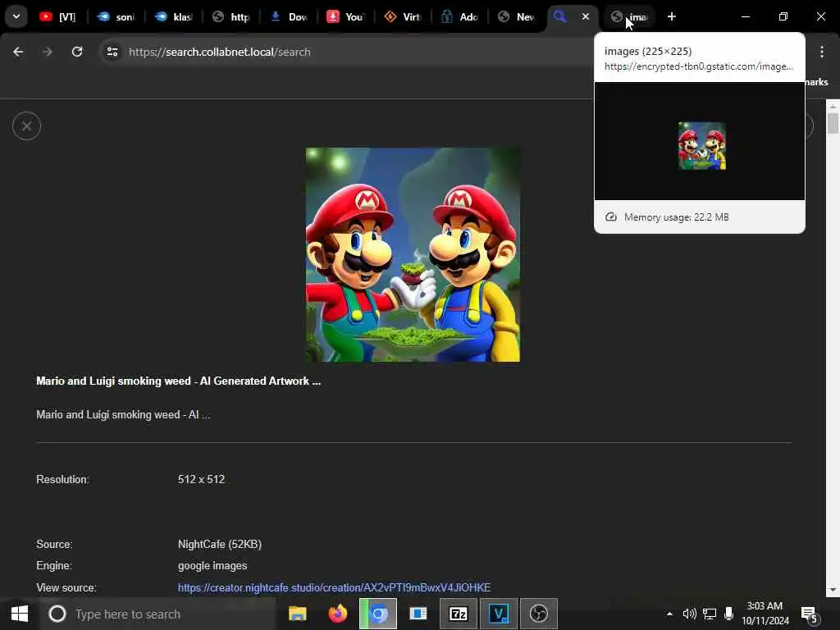
Task: Open the Windows Start menu
Action: click(x=20, y=614)
